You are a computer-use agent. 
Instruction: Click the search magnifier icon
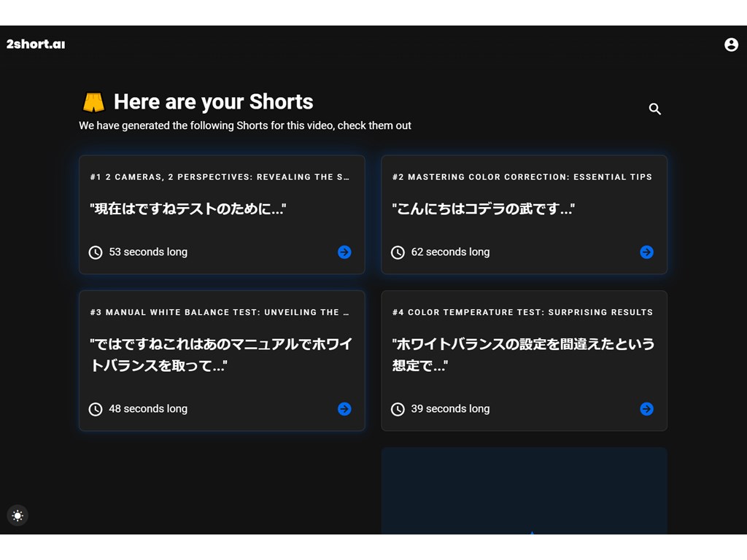pos(655,109)
